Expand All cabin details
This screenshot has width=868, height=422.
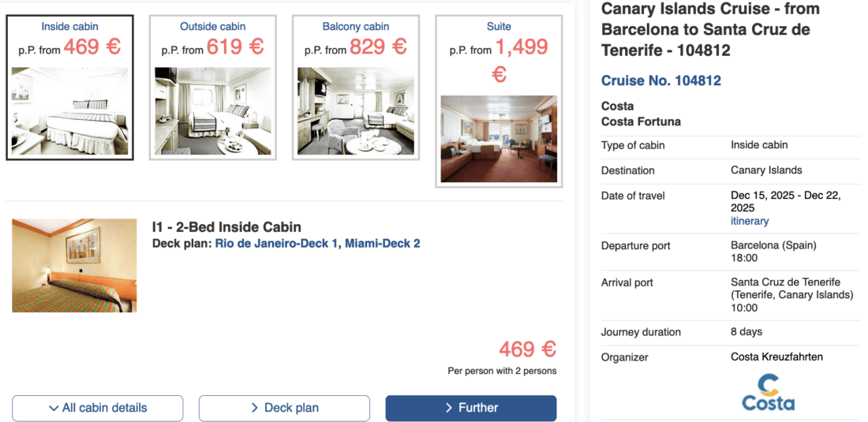(x=98, y=408)
